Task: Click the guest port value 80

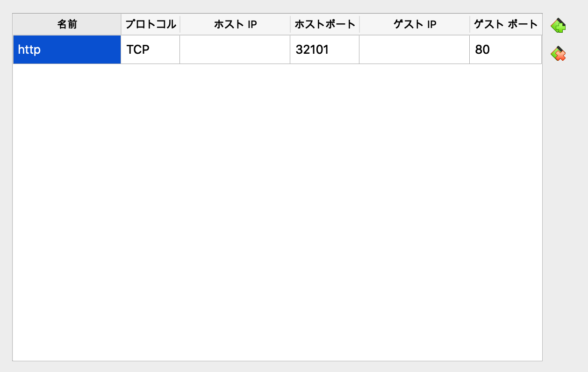Action: coord(505,49)
